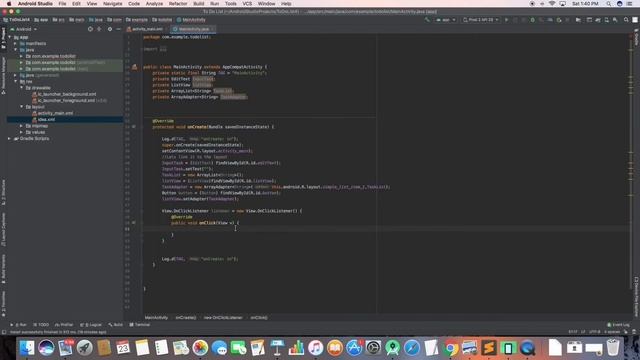Click MainActivity in breadcrumb bar
Screen dimensions: 640x360
[156, 318]
